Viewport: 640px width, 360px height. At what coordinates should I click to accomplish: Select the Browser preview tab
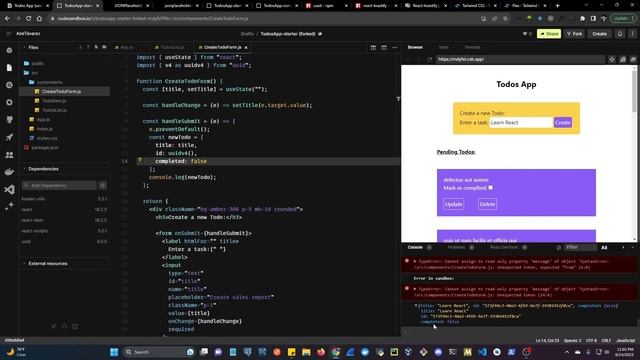click(x=415, y=47)
